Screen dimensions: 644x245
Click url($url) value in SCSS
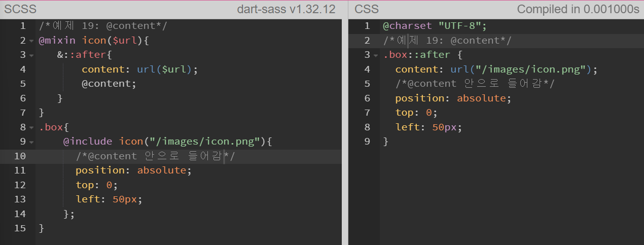coord(164,69)
